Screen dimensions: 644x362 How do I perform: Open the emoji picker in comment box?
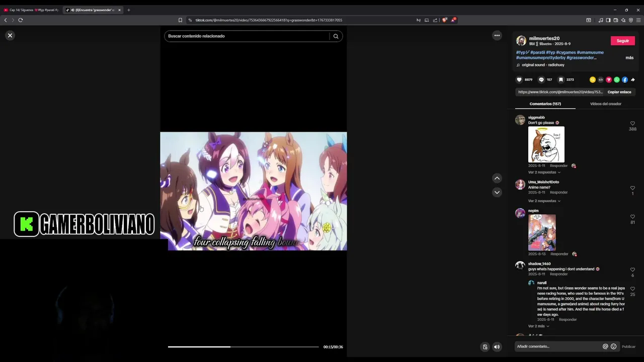click(613, 346)
